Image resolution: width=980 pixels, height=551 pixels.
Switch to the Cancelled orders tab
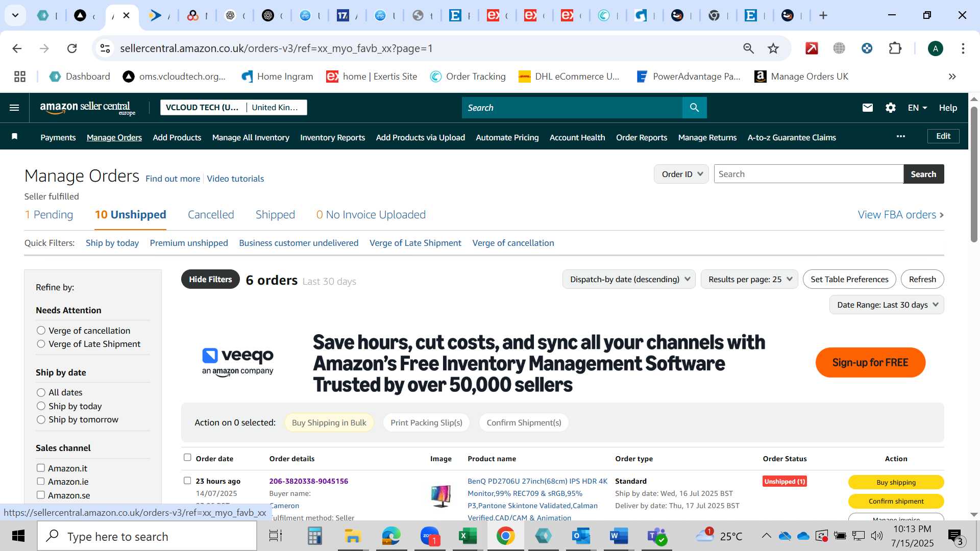click(x=211, y=215)
